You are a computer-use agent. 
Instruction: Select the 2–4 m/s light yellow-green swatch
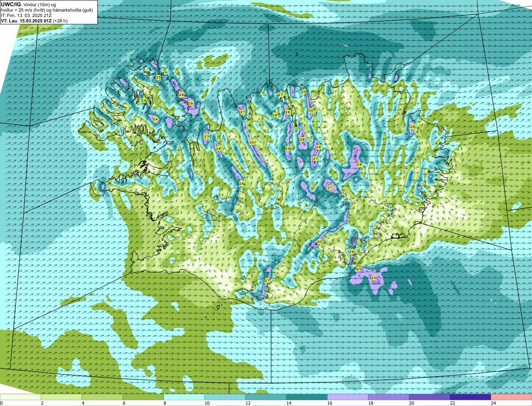pyautogui.click(x=62, y=397)
